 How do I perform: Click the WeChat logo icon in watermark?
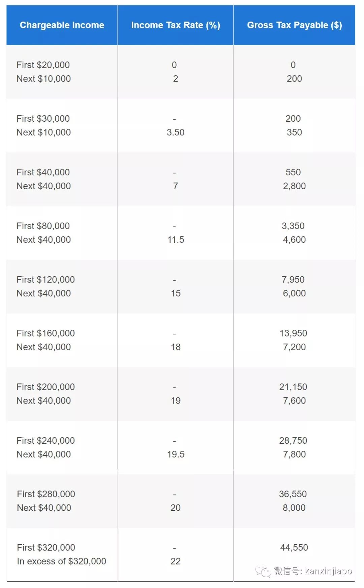click(x=263, y=571)
